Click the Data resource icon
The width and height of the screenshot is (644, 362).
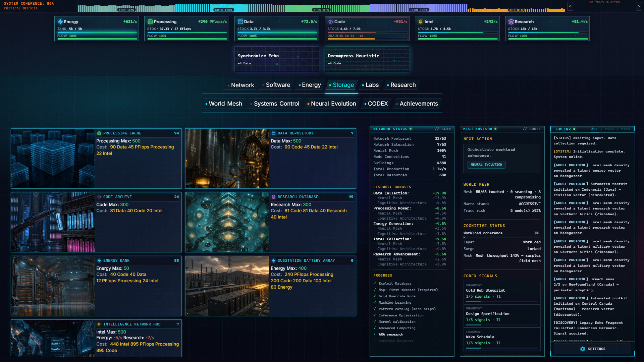pyautogui.click(x=240, y=22)
